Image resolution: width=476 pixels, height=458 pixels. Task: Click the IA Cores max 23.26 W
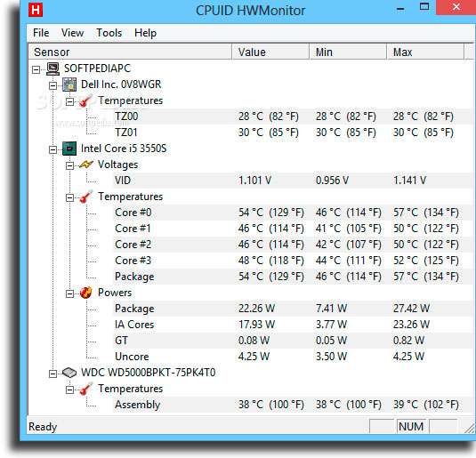411,325
